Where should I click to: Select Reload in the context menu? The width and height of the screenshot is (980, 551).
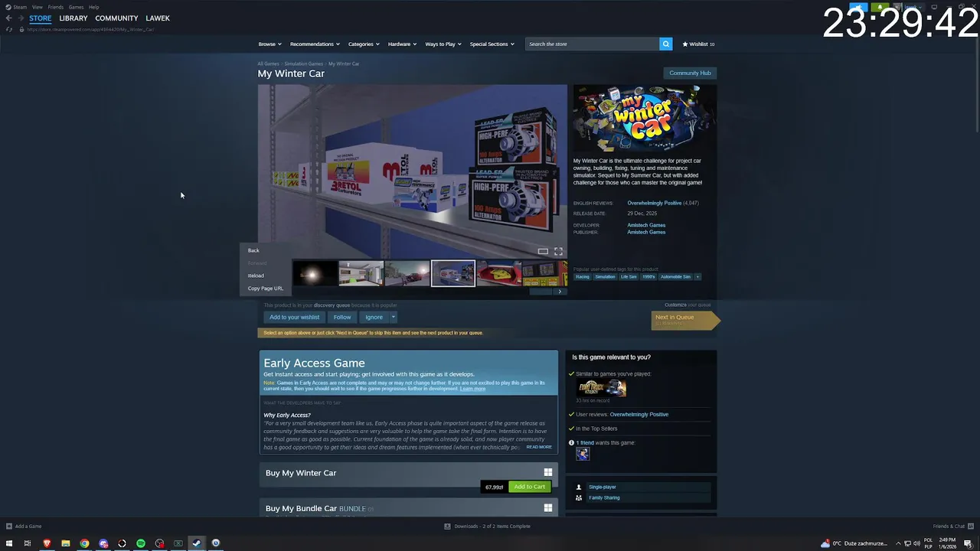pos(265,275)
